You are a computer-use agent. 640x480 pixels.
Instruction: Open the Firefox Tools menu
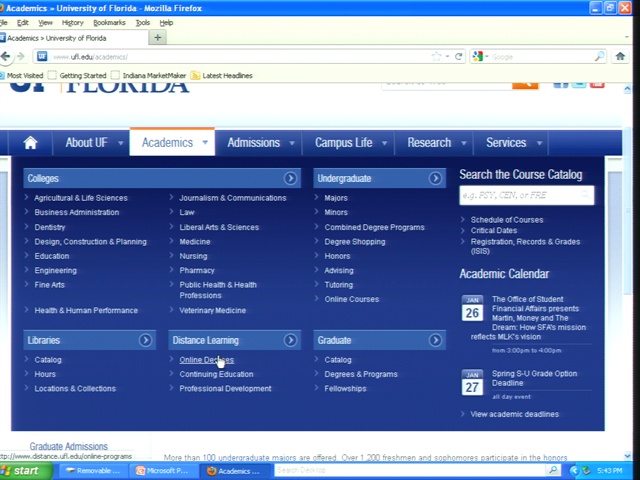click(143, 23)
